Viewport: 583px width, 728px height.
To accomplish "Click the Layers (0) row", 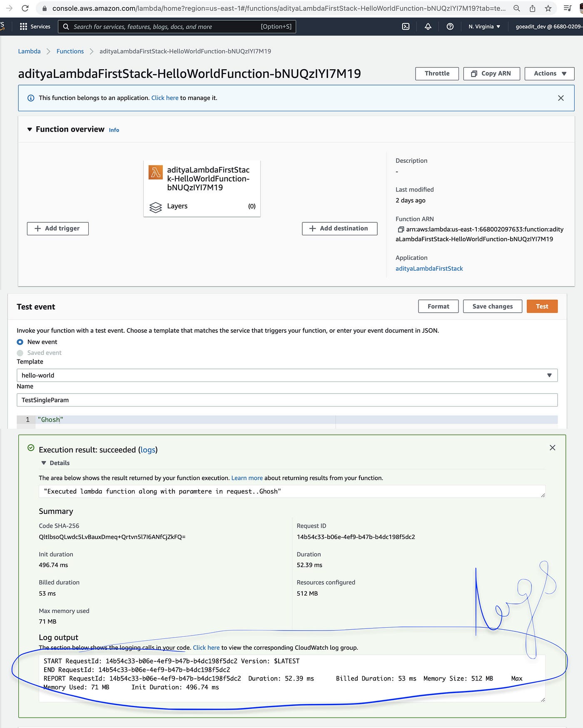I will coord(202,206).
